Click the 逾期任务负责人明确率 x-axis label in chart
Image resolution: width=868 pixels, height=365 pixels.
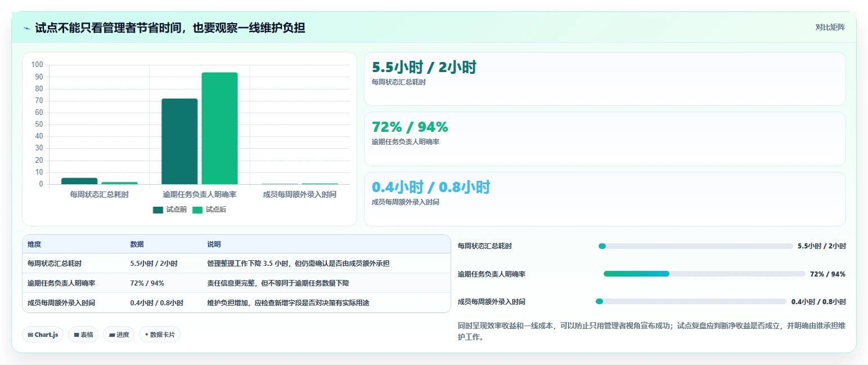pos(199,194)
